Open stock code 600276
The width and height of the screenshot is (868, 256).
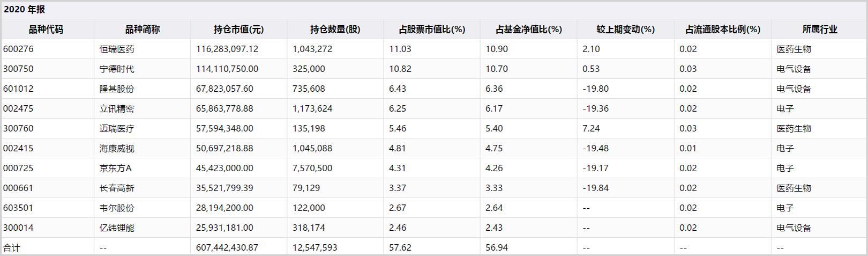click(x=18, y=49)
